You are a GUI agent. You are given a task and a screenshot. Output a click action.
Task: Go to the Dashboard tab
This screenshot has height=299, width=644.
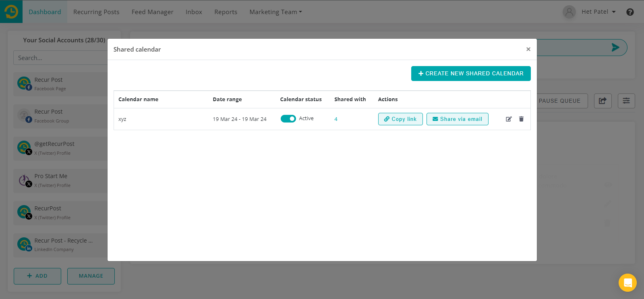tap(45, 12)
